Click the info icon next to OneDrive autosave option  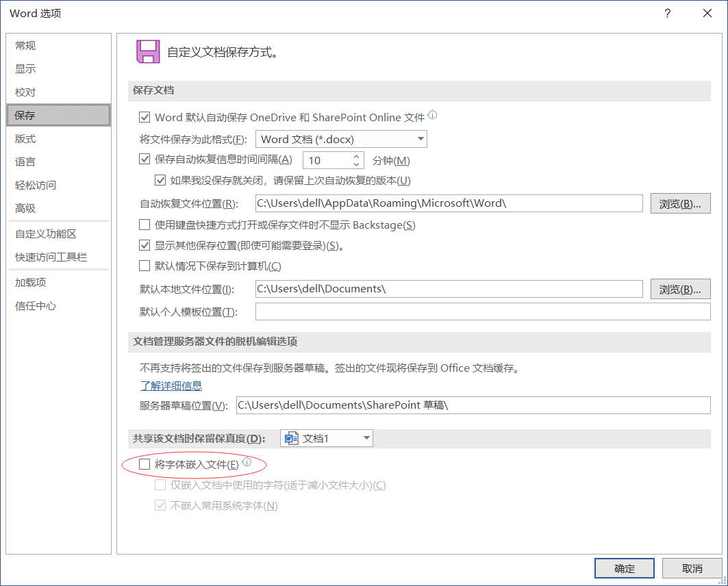[432, 114]
